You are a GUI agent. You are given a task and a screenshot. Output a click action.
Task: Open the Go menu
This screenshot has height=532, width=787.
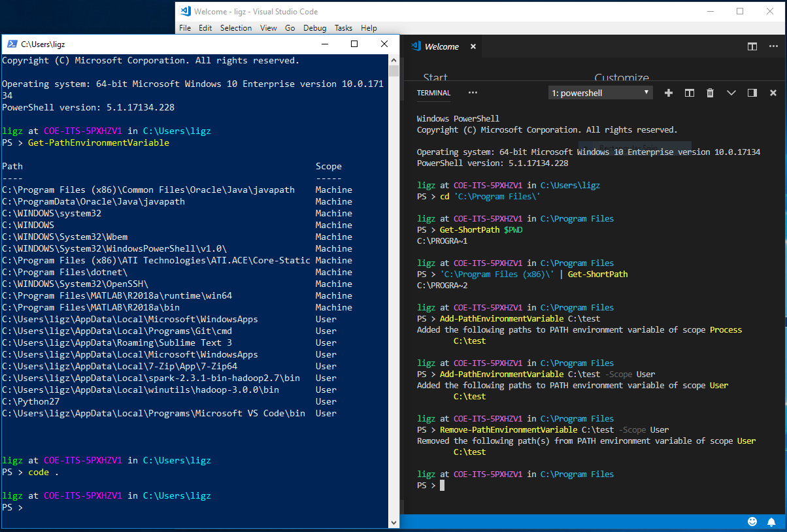click(290, 28)
